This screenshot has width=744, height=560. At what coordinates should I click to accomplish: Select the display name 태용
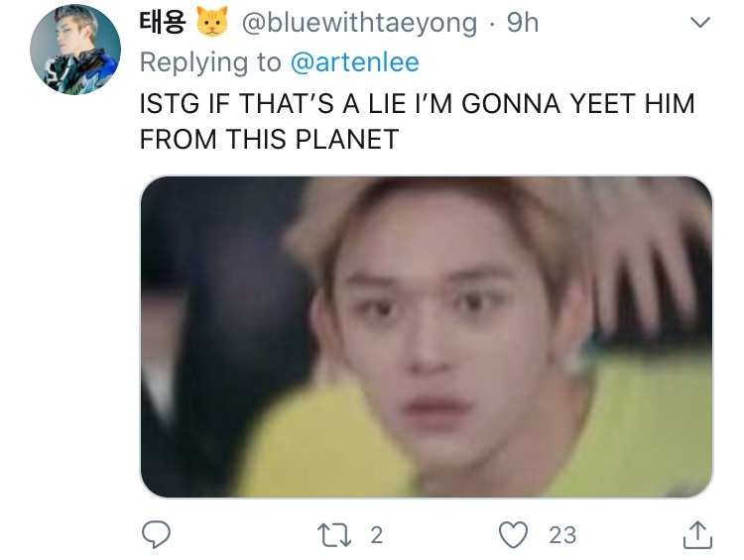pyautogui.click(x=162, y=22)
